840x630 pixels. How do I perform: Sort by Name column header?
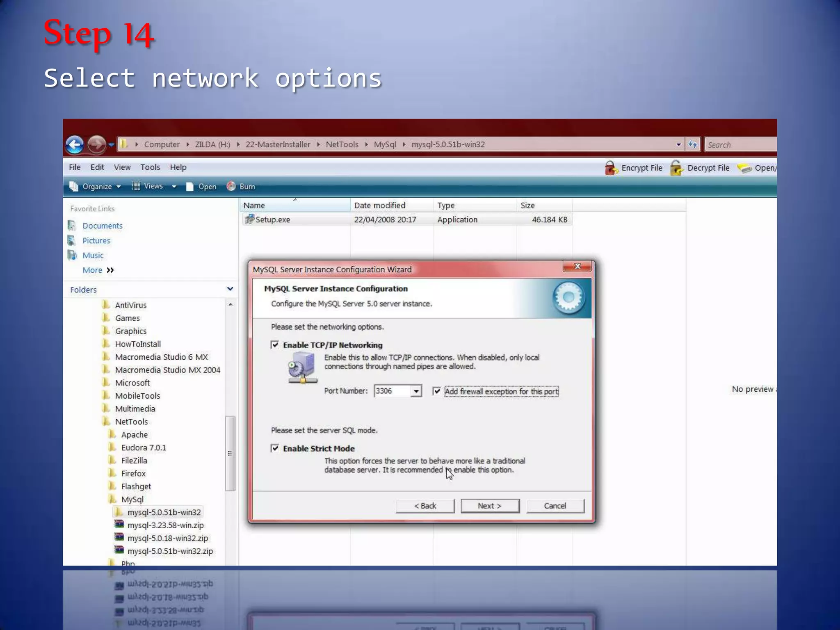click(294, 205)
